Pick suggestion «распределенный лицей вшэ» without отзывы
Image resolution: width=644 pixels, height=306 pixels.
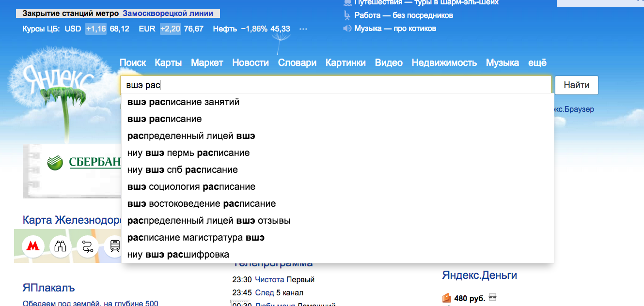[338, 136]
